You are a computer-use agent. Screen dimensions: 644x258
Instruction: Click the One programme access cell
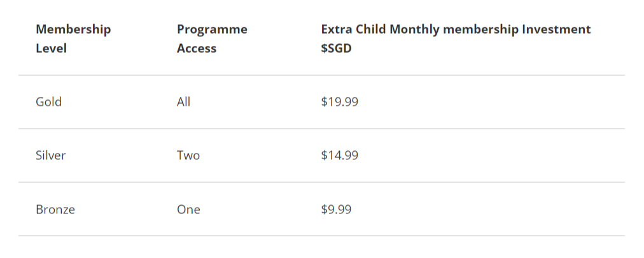point(188,209)
